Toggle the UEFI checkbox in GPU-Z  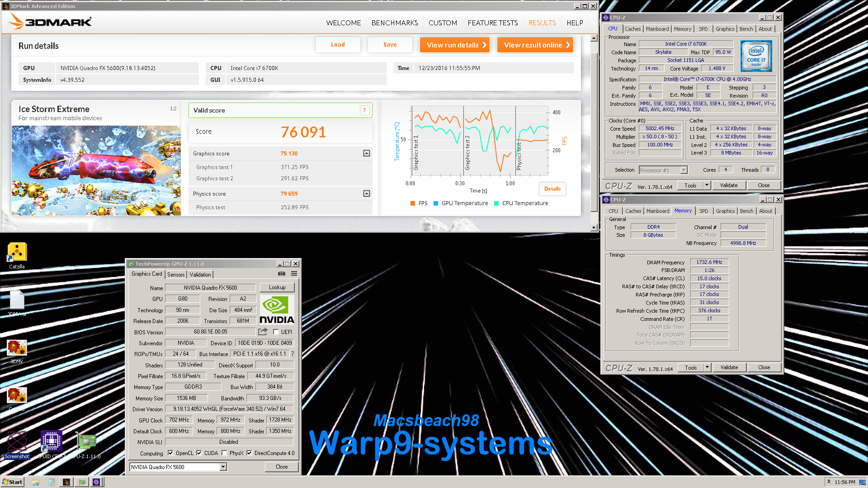pyautogui.click(x=276, y=332)
